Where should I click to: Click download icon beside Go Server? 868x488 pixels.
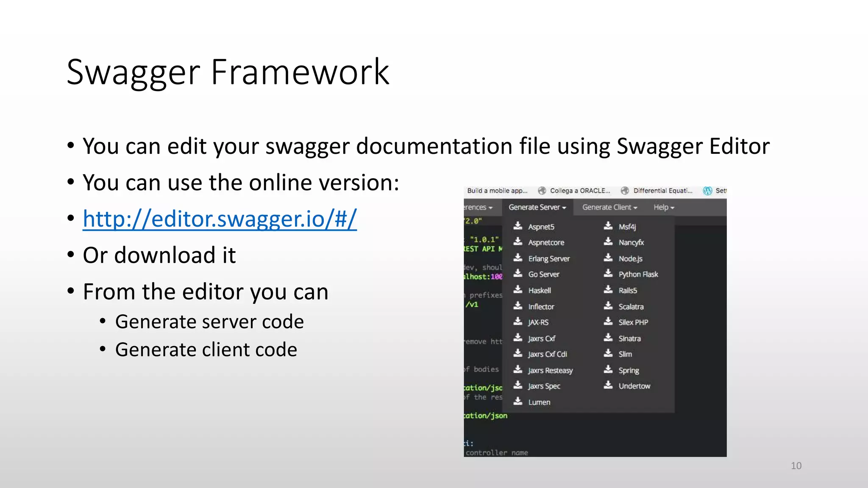[x=518, y=273]
